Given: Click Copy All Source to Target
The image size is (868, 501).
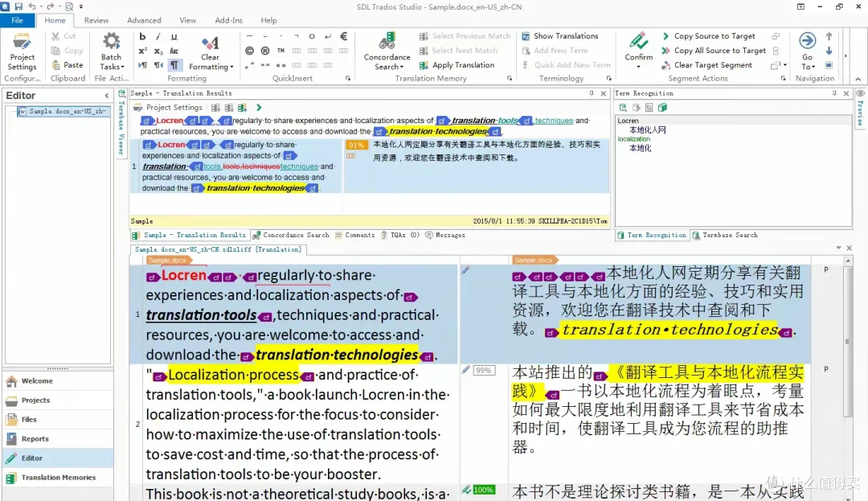Looking at the screenshot, I should pos(714,51).
